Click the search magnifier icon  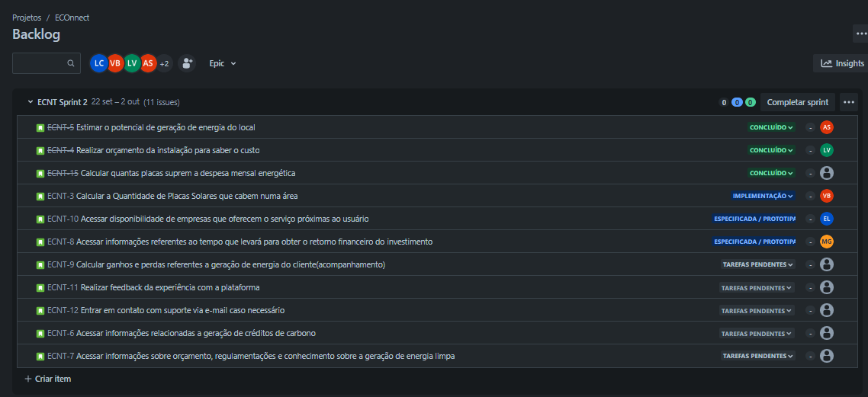(x=71, y=63)
